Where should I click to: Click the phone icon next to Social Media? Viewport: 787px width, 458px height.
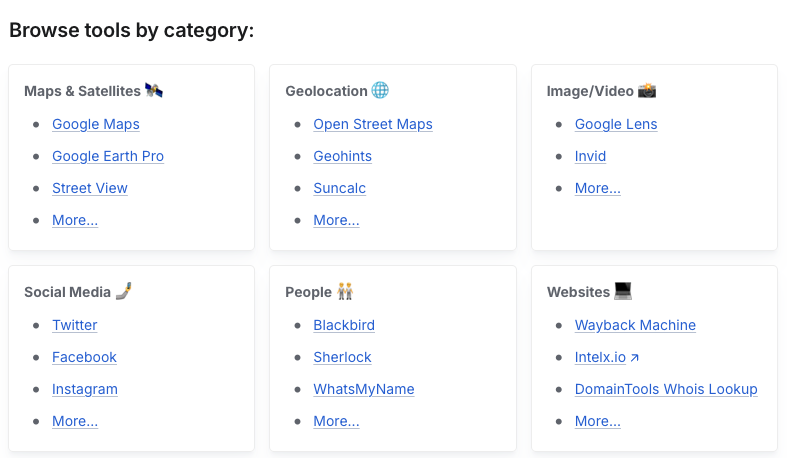tap(124, 292)
